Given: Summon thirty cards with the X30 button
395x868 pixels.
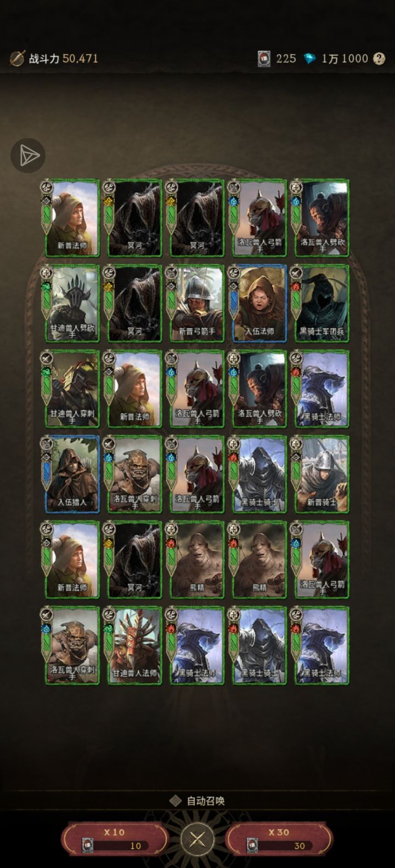Looking at the screenshot, I should (x=279, y=838).
